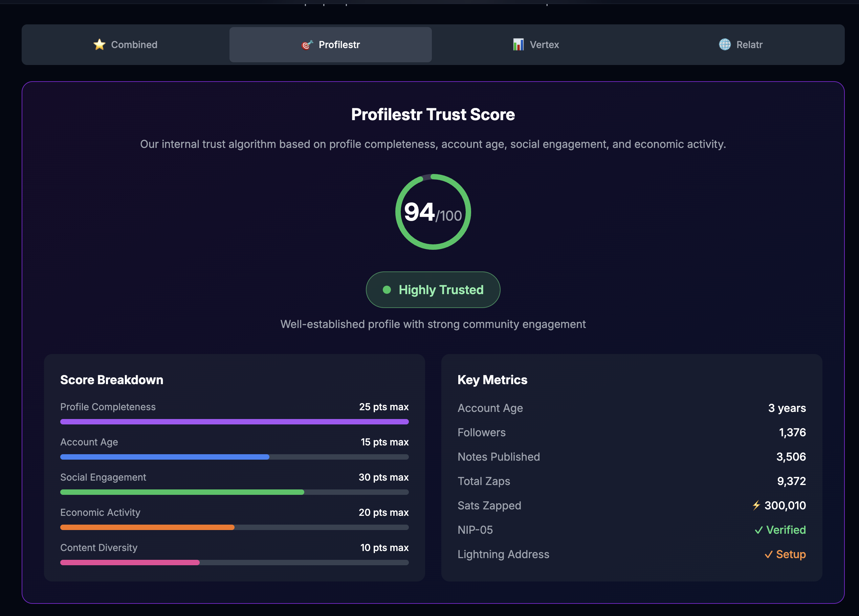
Task: Click the green checkmark beside Verified
Action: pyautogui.click(x=758, y=530)
